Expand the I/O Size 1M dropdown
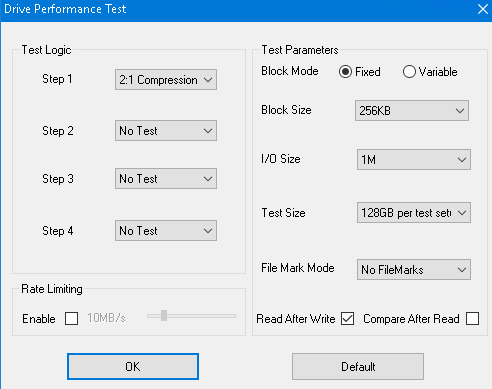Image resolution: width=492 pixels, height=389 pixels. point(414,160)
